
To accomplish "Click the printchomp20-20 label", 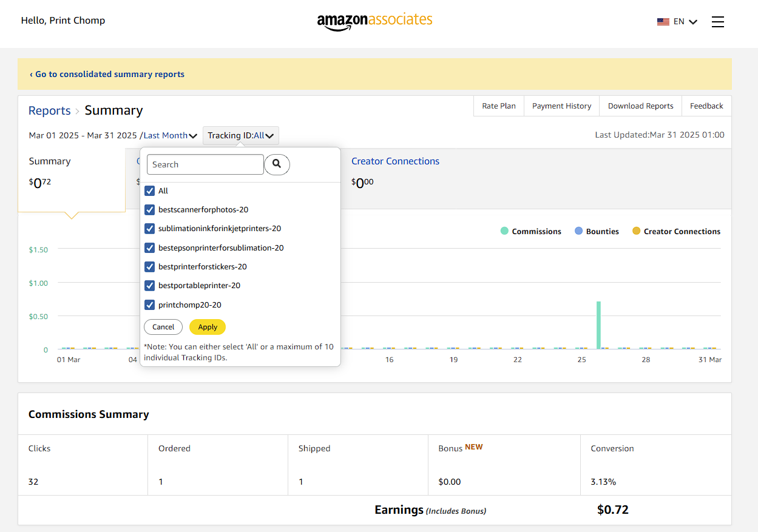I will [x=190, y=305].
